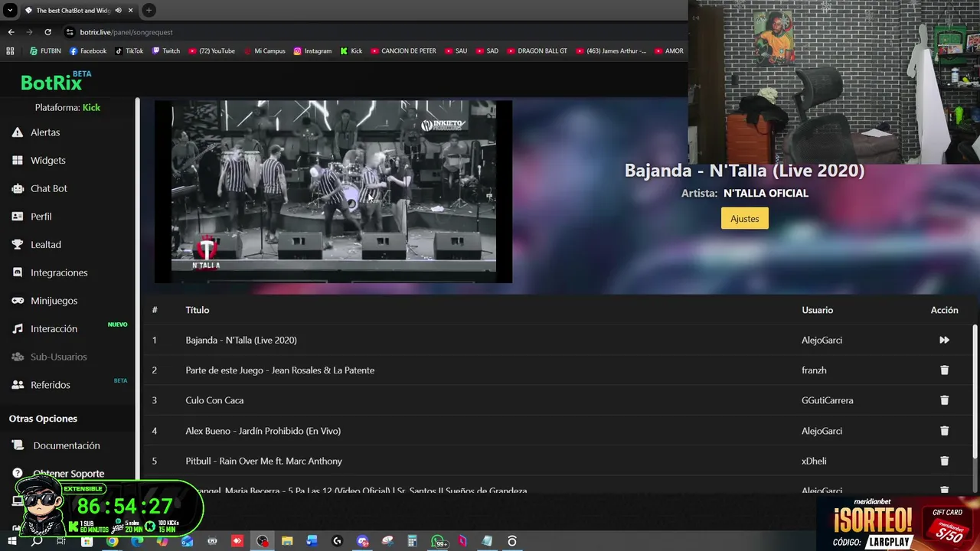Remove the Pitbull - Rain Over Me song
This screenshot has height=551, width=980.
(x=944, y=461)
